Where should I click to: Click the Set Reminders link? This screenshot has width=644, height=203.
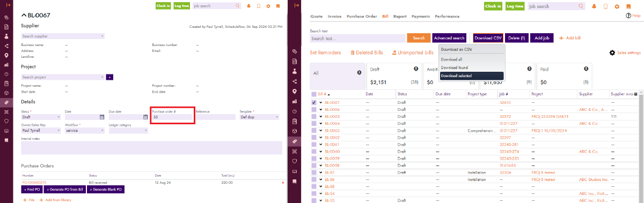[325, 53]
